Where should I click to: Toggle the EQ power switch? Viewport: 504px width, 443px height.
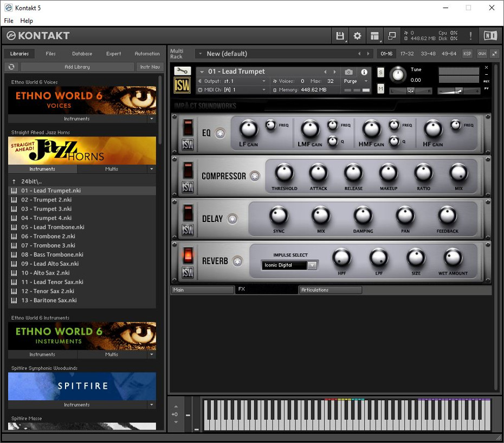click(188, 127)
